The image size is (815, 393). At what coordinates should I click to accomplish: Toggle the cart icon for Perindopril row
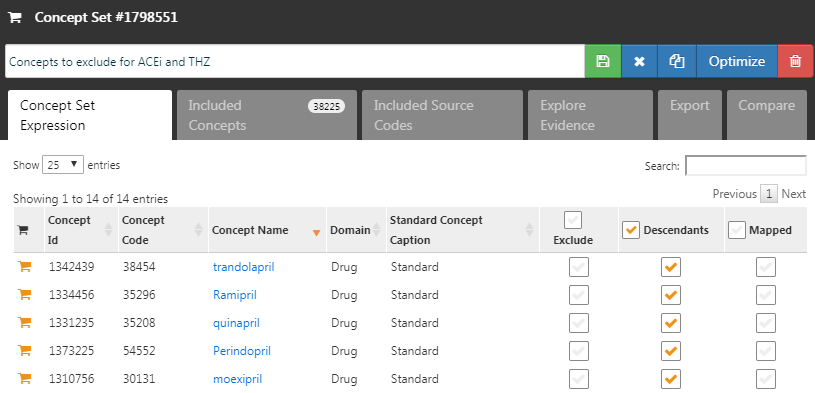click(x=24, y=351)
